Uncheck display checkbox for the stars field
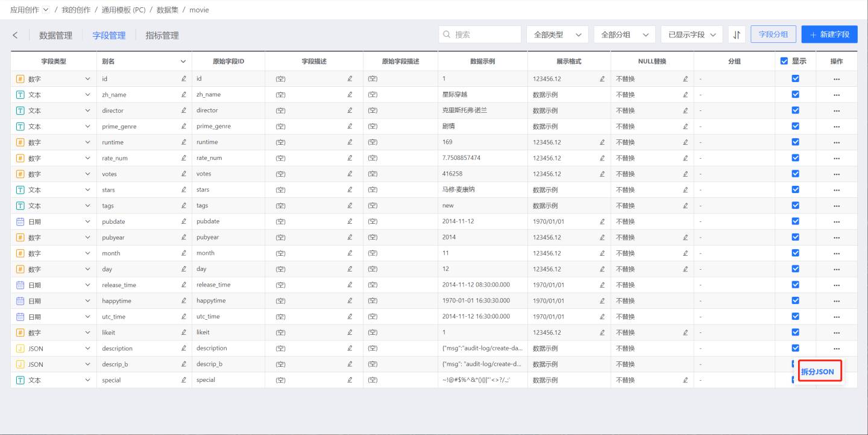Screen dimensions: 868x435 click(x=795, y=189)
